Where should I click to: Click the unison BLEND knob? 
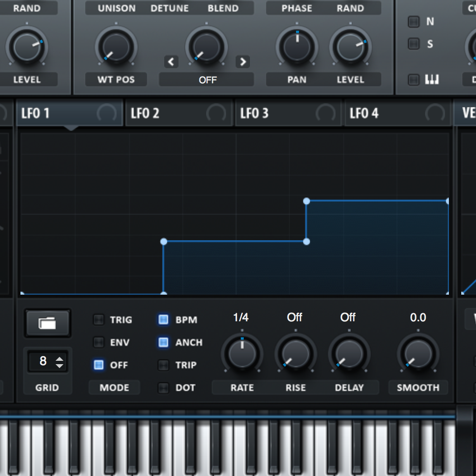click(207, 47)
